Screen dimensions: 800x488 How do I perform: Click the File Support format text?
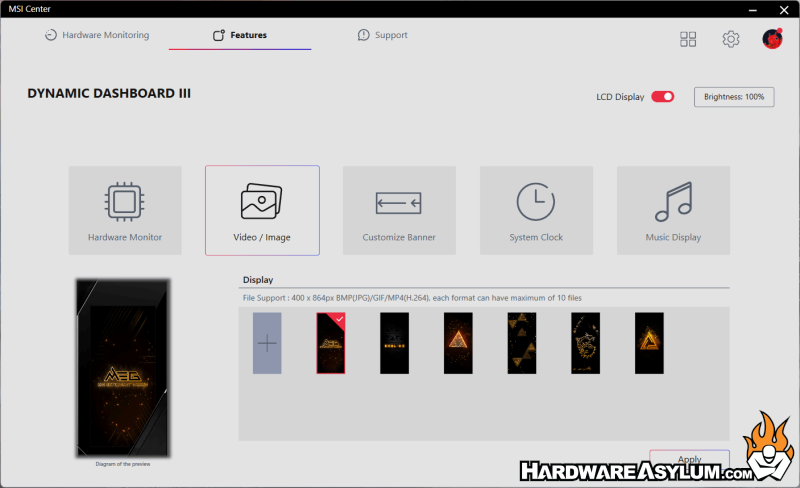coord(412,298)
